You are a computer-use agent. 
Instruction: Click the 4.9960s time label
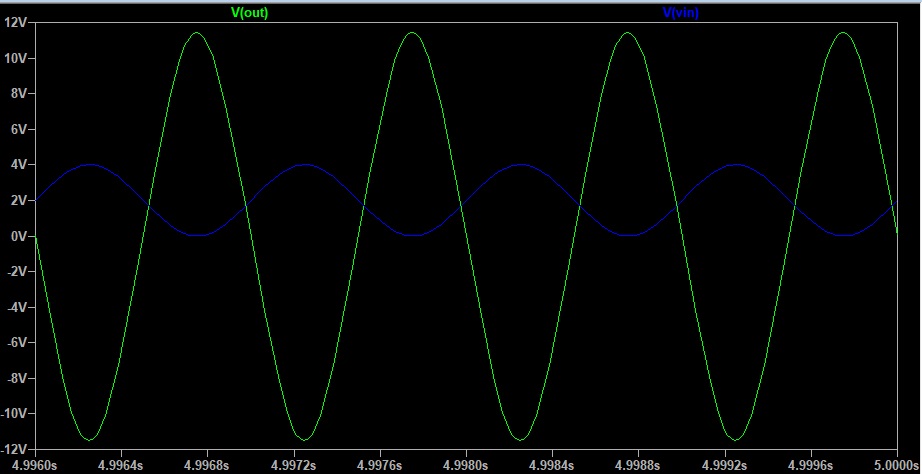[x=35, y=465]
